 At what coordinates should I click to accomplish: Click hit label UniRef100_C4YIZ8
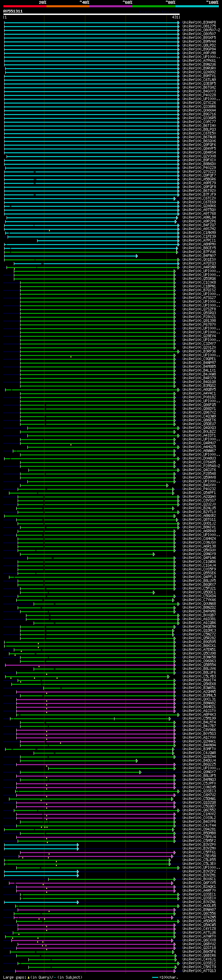point(199,929)
